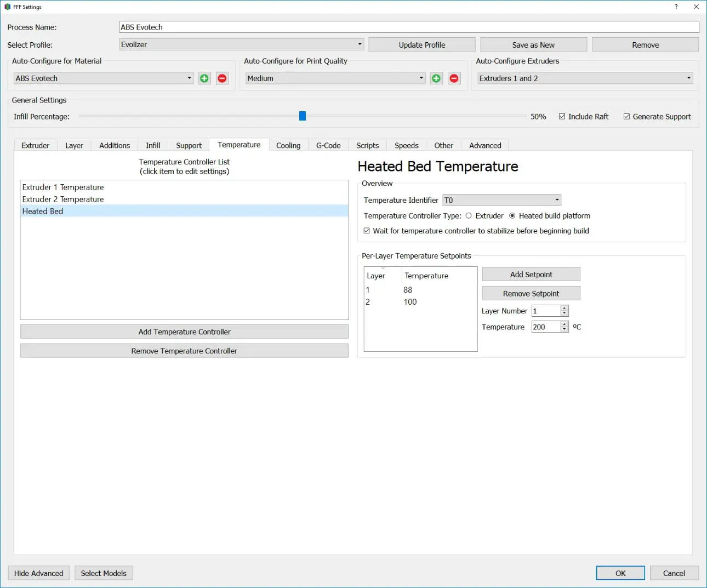Viewport: 707px width, 588px height.
Task: Switch to the Cooling tab
Action: (288, 145)
